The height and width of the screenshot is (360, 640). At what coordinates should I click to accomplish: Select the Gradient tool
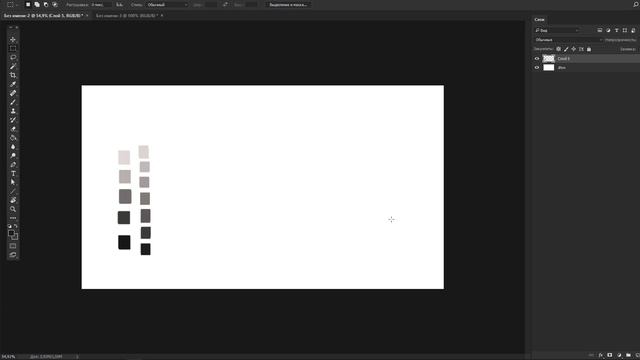(13, 138)
